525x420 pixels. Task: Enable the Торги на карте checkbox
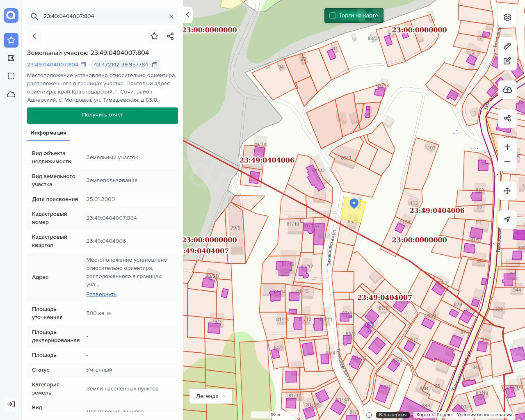333,16
